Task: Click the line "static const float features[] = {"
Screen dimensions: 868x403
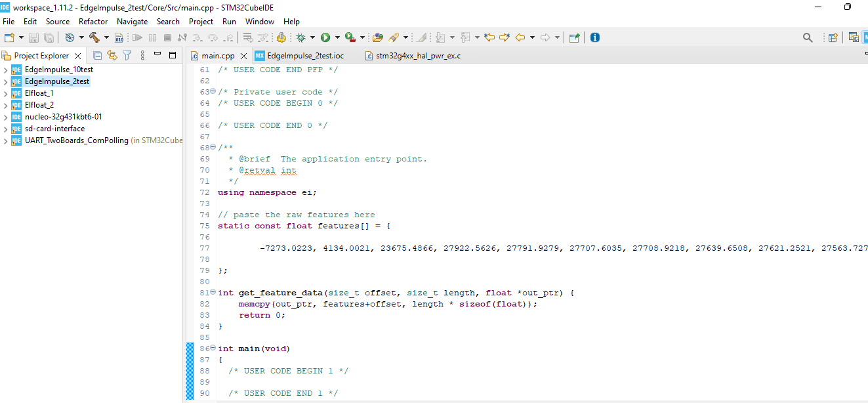Action: tap(304, 226)
